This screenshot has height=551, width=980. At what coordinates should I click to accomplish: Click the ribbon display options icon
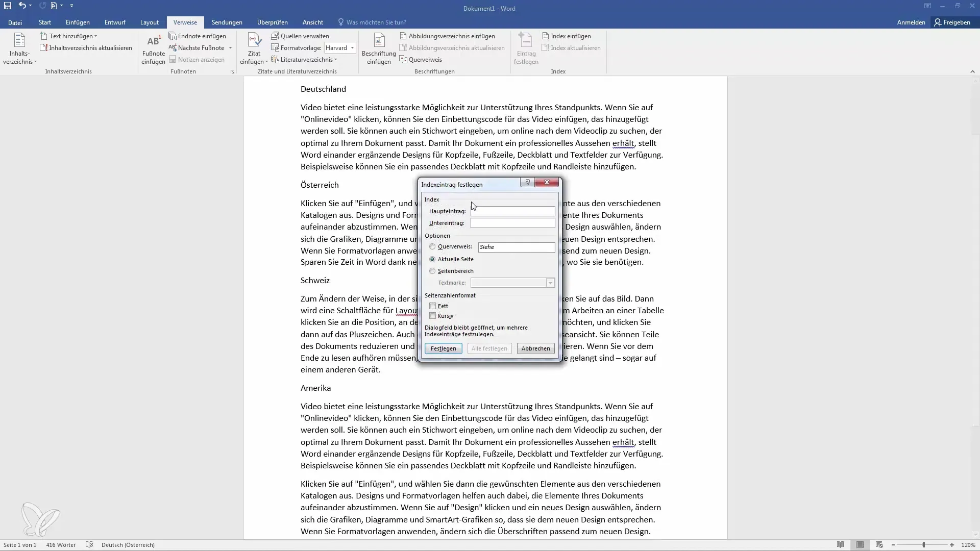click(x=927, y=6)
